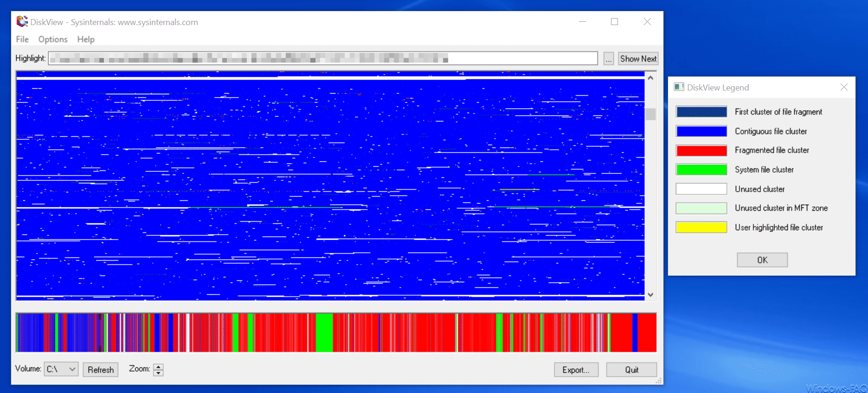Click the large green block in volume overview strip

coord(324,332)
